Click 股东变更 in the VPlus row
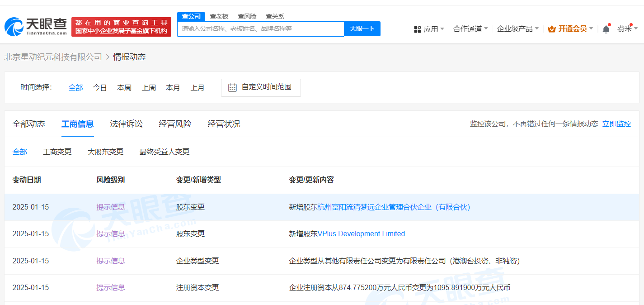This screenshot has height=305, width=644. pos(190,234)
